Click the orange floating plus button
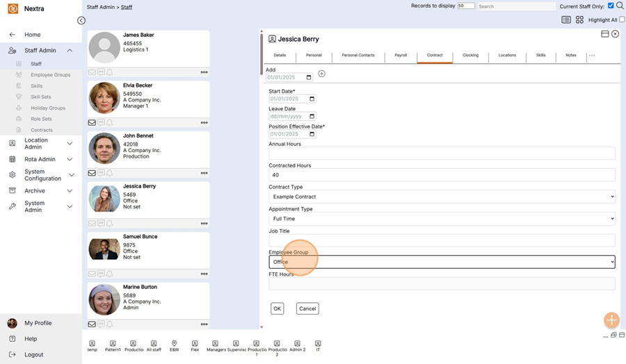Screen dimensions: 626x364 point(611,320)
